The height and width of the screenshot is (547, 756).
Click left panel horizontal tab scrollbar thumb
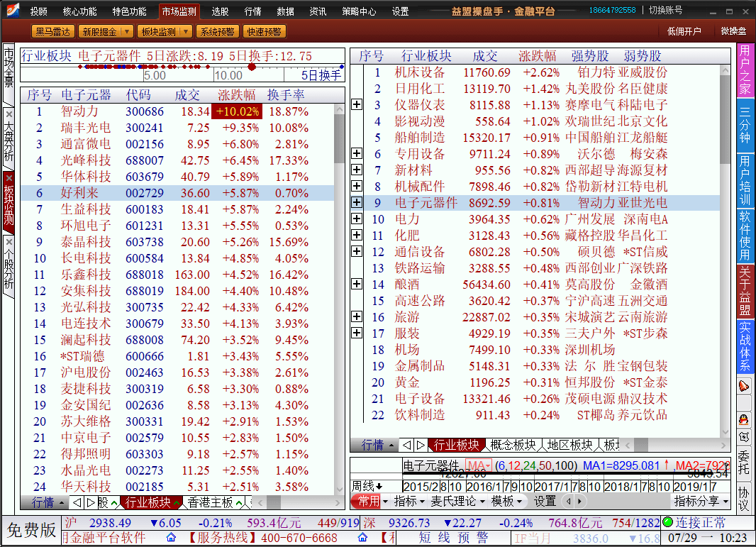coord(273,502)
